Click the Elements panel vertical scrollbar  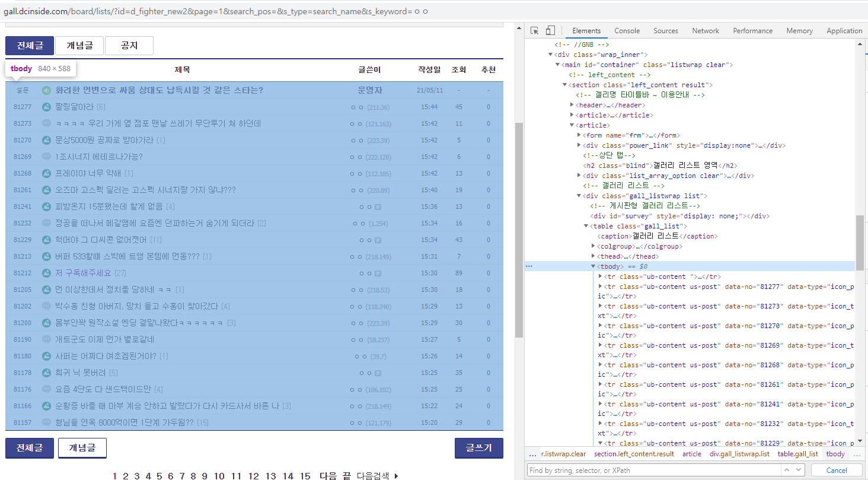click(x=860, y=242)
